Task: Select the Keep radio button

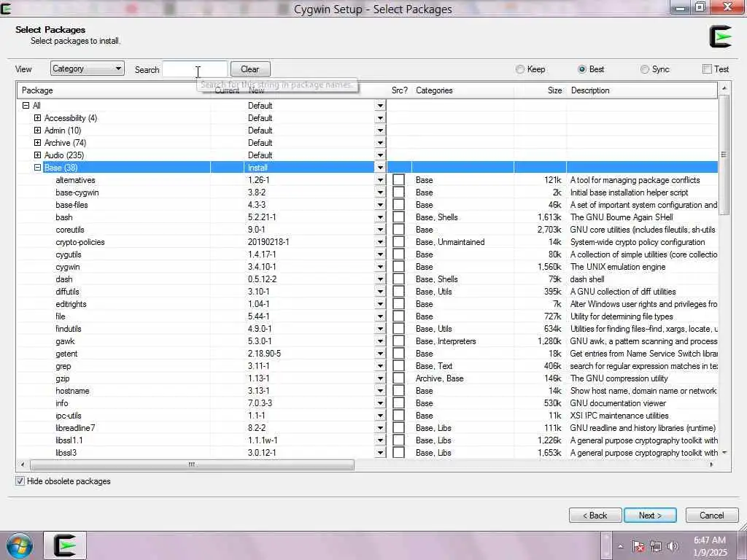Action: tap(520, 69)
